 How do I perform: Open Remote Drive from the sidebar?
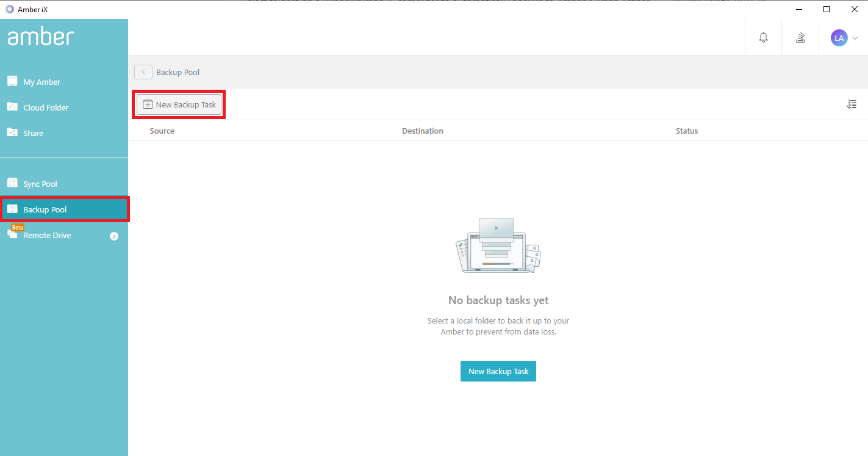[x=47, y=235]
